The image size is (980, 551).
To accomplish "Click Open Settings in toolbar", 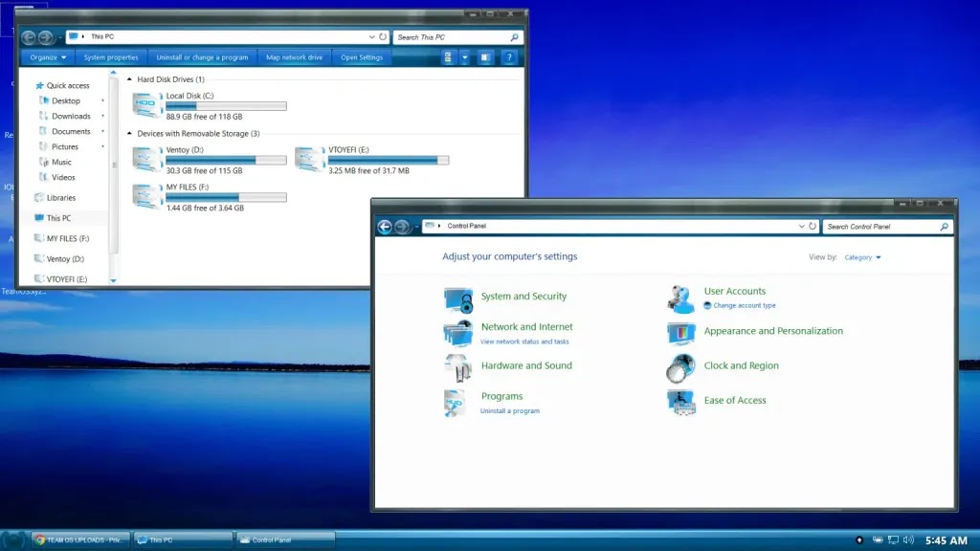I will click(x=362, y=57).
